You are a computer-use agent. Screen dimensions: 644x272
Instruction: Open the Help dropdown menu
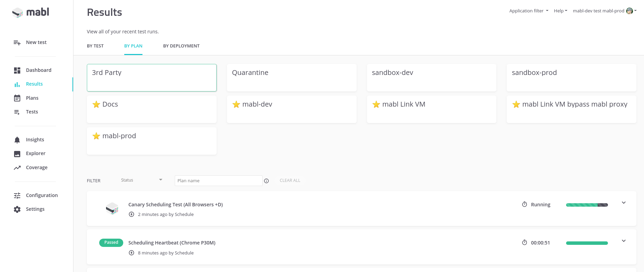(561, 11)
